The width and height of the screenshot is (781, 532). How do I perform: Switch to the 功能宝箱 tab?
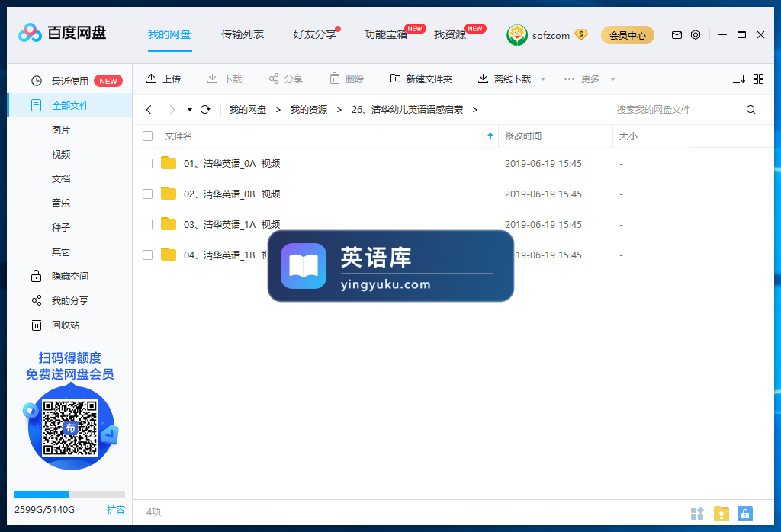386,34
